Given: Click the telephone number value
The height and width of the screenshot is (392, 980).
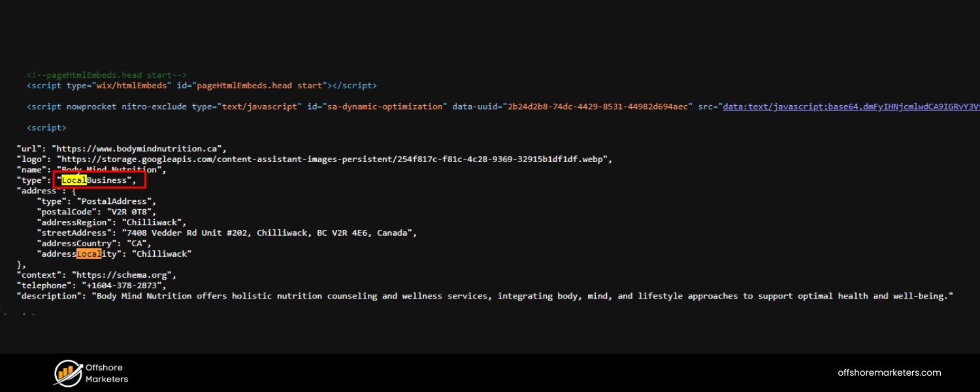Looking at the screenshot, I should click(124, 286).
